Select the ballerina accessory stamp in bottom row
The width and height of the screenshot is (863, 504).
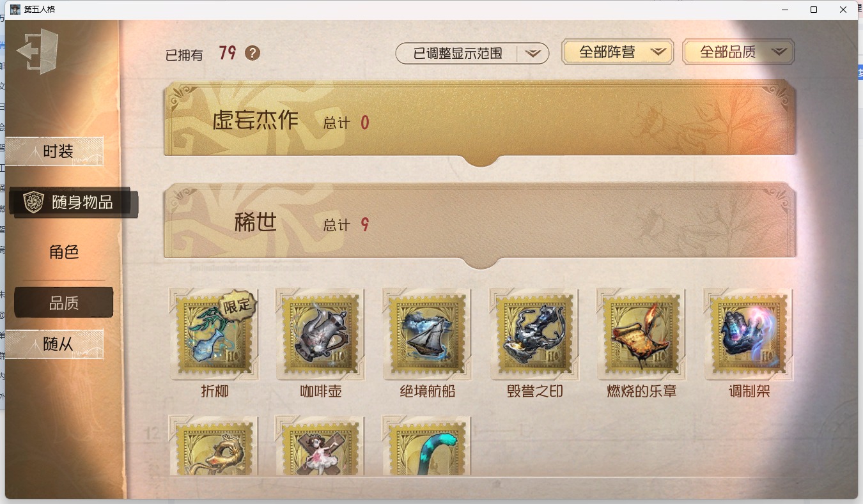coord(320,445)
